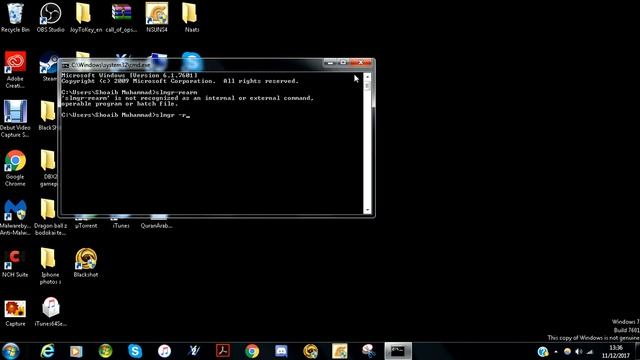Click the Windows Media Center taskbar icon
The width and height of the screenshot is (640, 360).
tap(105, 351)
